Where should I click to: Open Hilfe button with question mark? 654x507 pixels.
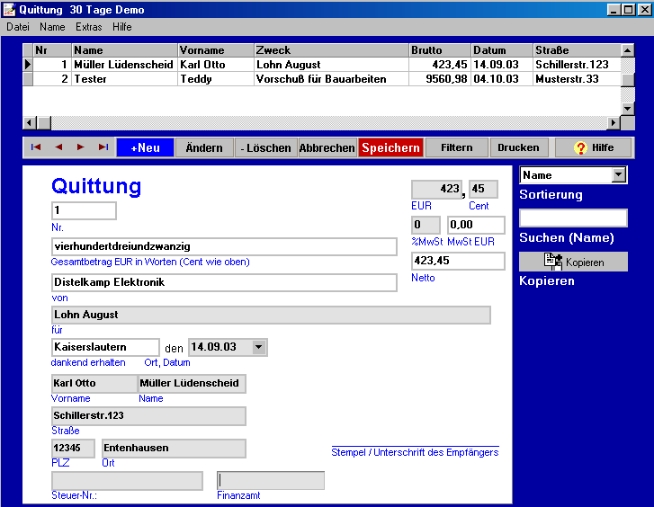click(593, 147)
